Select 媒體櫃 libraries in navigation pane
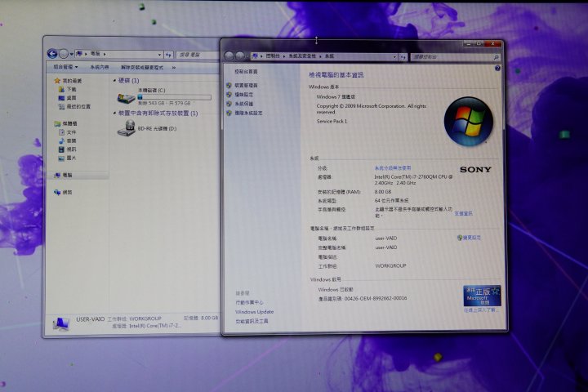The height and width of the screenshot is (392, 588). (x=65, y=123)
